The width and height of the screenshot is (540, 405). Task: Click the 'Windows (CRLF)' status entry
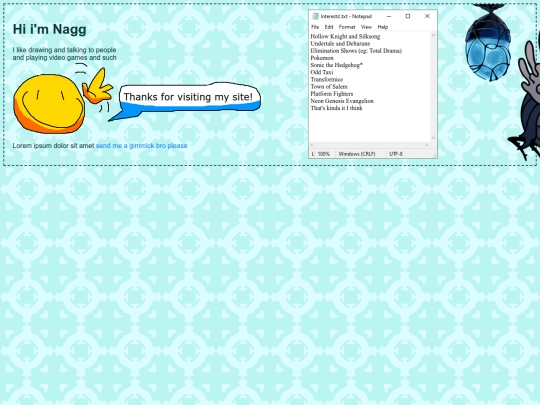tap(357, 154)
